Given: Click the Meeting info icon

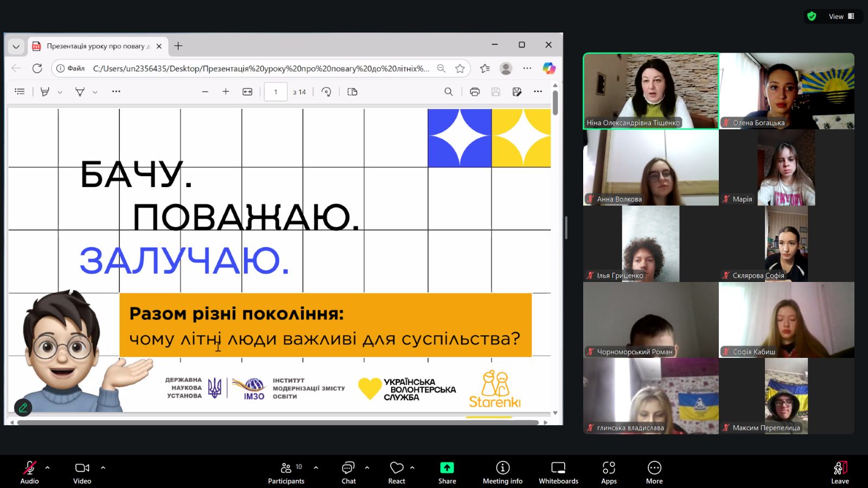Looking at the screenshot, I should [x=502, y=472].
